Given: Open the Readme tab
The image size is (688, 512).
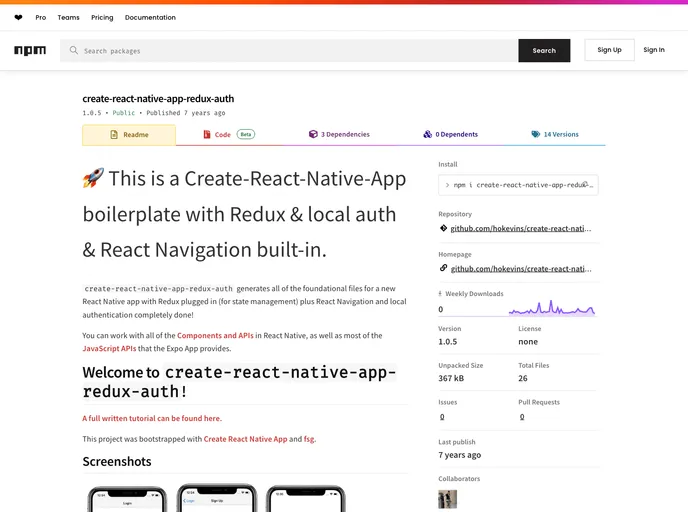Looking at the screenshot, I should click(129, 135).
